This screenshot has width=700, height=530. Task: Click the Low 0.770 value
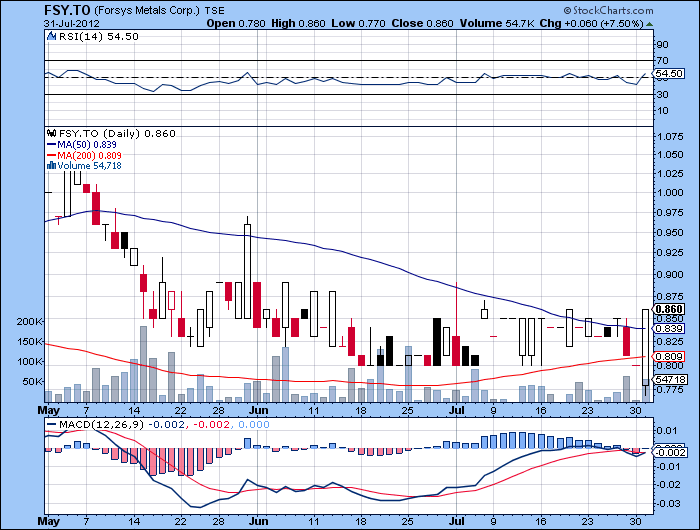[358, 24]
